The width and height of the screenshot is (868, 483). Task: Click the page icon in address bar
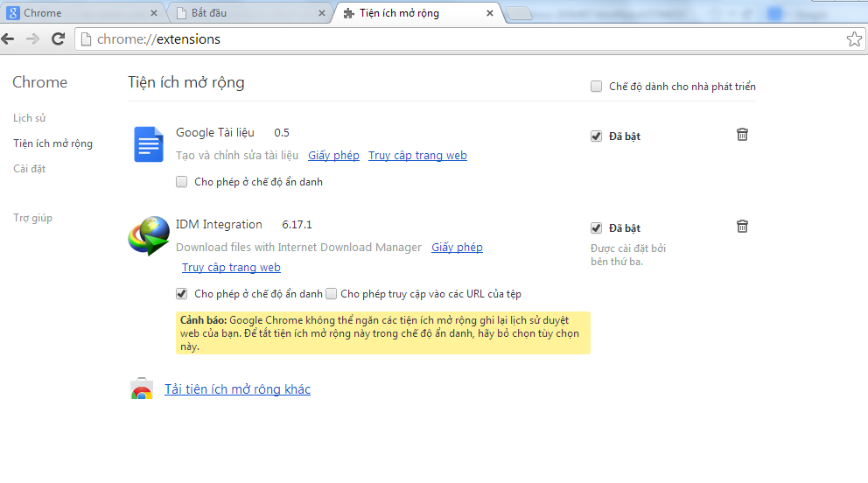(x=87, y=39)
